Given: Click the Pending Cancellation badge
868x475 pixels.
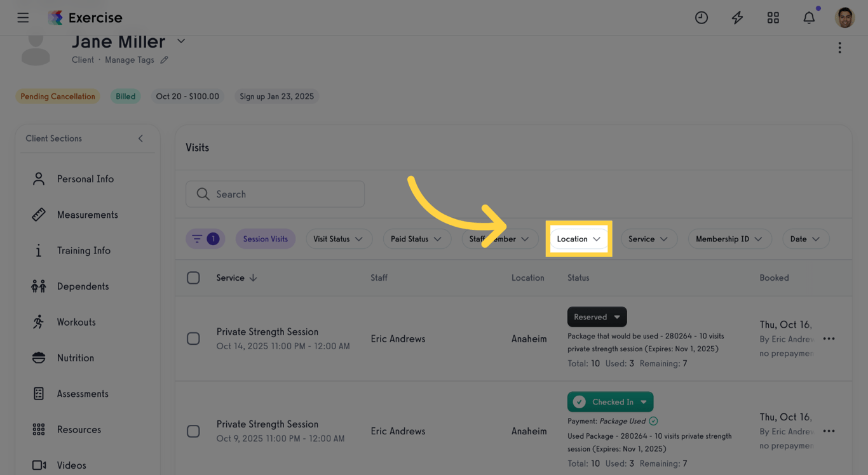Looking at the screenshot, I should (58, 97).
